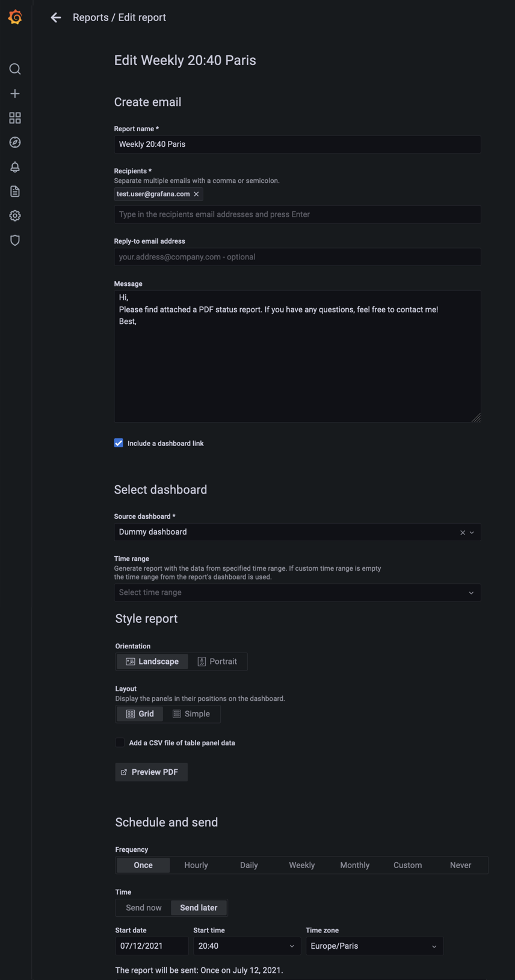This screenshot has width=515, height=980.
Task: Switch to the Send now option
Action: point(143,908)
